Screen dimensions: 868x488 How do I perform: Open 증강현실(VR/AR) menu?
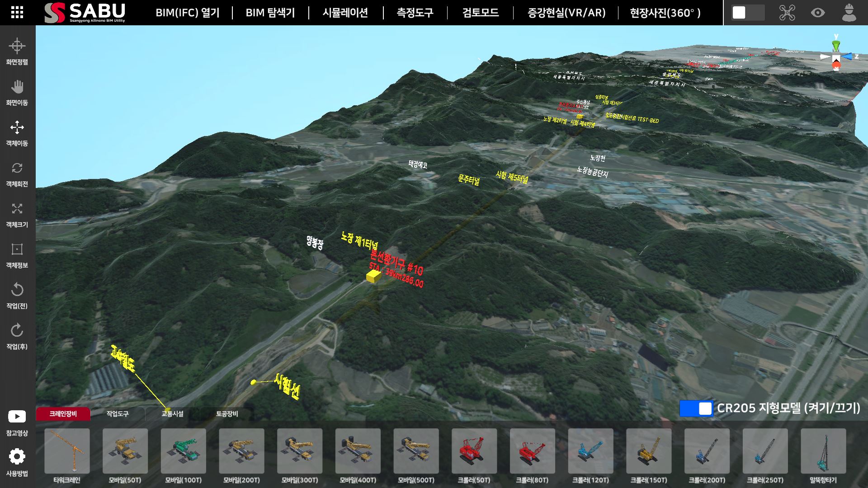[x=566, y=13]
